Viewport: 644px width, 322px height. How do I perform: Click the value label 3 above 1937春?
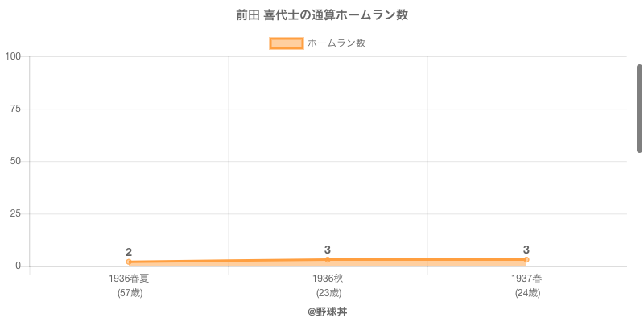tap(526, 250)
